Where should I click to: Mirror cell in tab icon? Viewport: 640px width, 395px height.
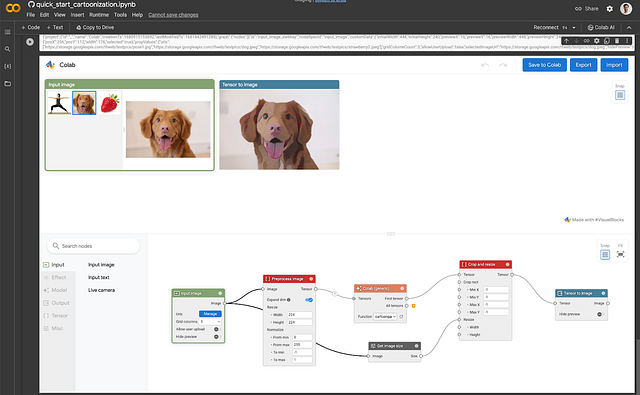pos(607,41)
